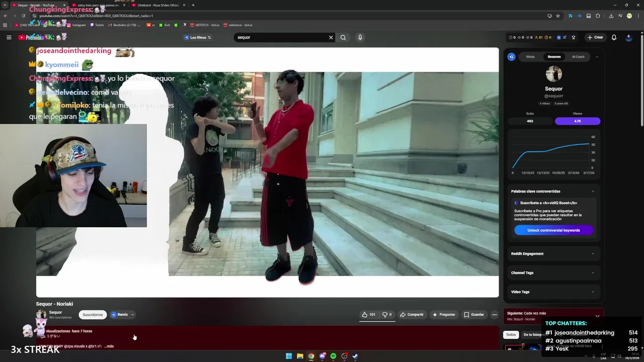Click the Views 4.7K stat pill

click(578, 121)
